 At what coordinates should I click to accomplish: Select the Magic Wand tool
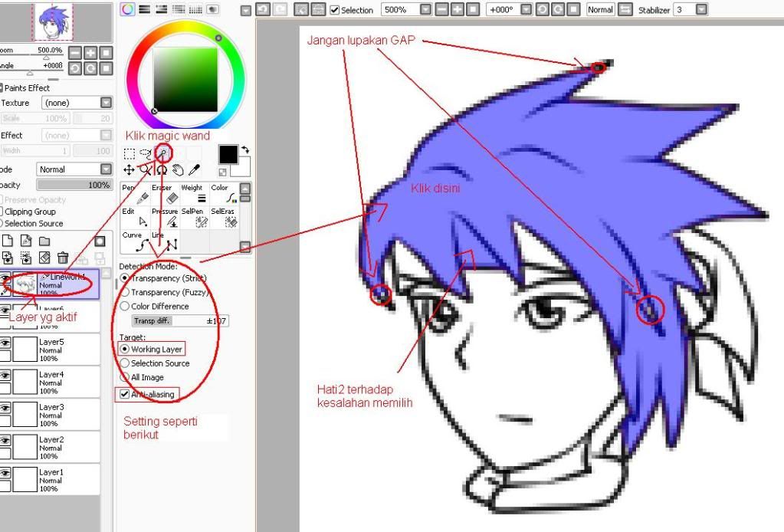(x=162, y=153)
